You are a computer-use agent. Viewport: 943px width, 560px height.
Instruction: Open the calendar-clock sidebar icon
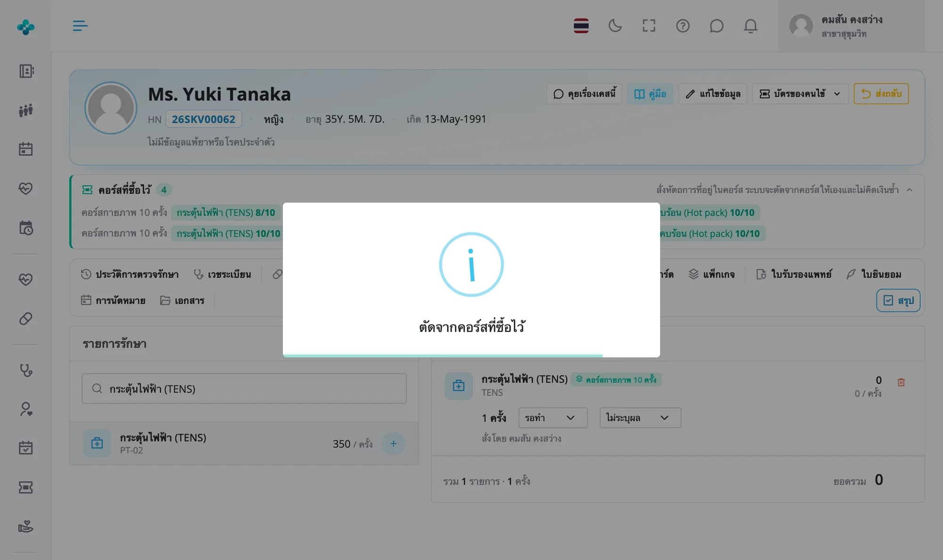(x=26, y=228)
